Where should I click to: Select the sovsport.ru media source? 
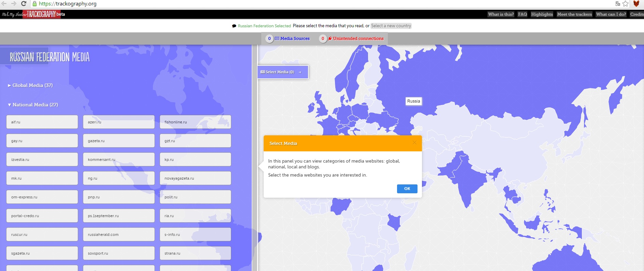pos(119,253)
